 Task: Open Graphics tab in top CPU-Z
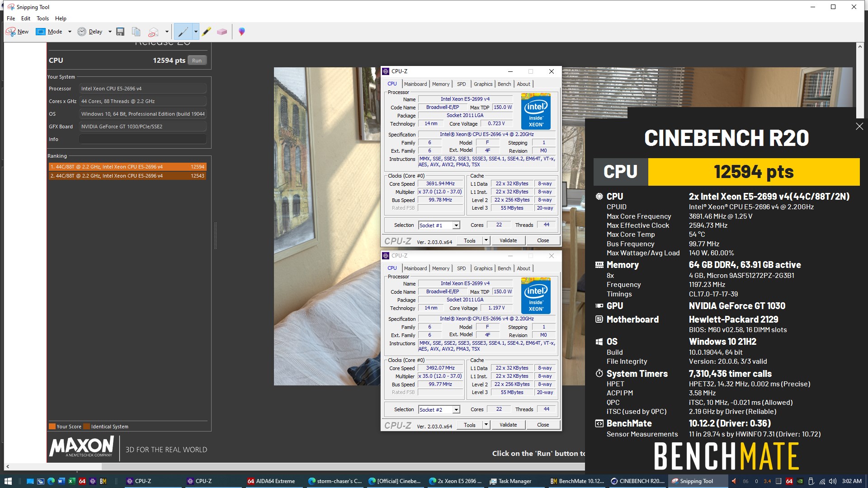pos(483,84)
